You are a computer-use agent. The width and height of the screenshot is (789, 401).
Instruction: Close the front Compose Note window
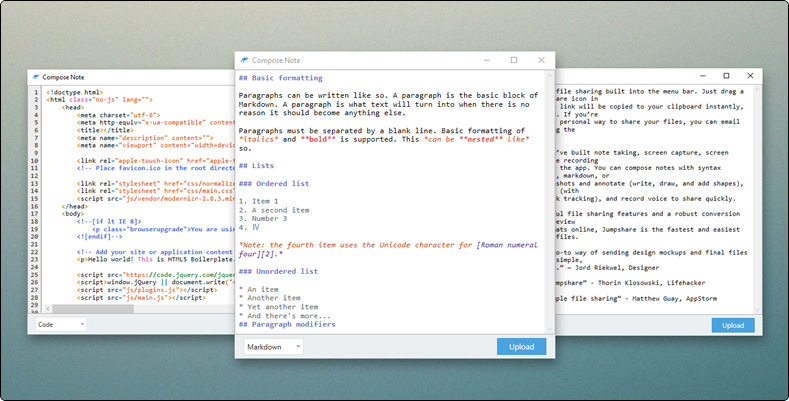(541, 60)
